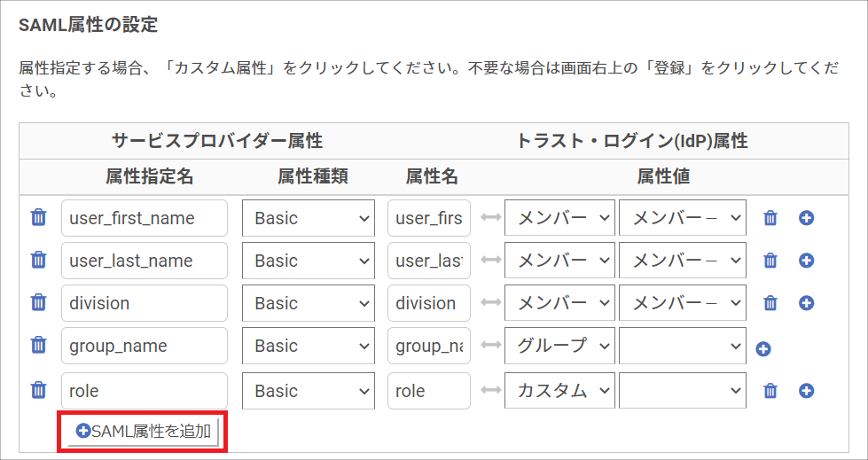The image size is (868, 460).
Task: Expand the second メンバー value dropdown for user_last_name
Action: 683,261
